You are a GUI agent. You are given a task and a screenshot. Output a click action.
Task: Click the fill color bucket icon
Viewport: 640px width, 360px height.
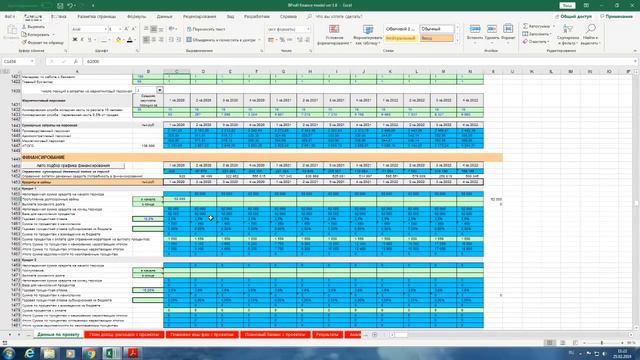click(x=118, y=40)
